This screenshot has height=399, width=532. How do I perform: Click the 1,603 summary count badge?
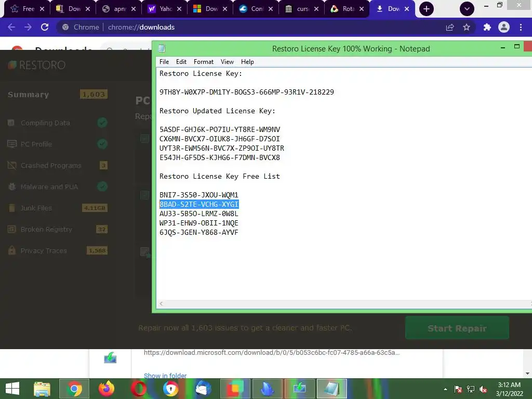[94, 95]
